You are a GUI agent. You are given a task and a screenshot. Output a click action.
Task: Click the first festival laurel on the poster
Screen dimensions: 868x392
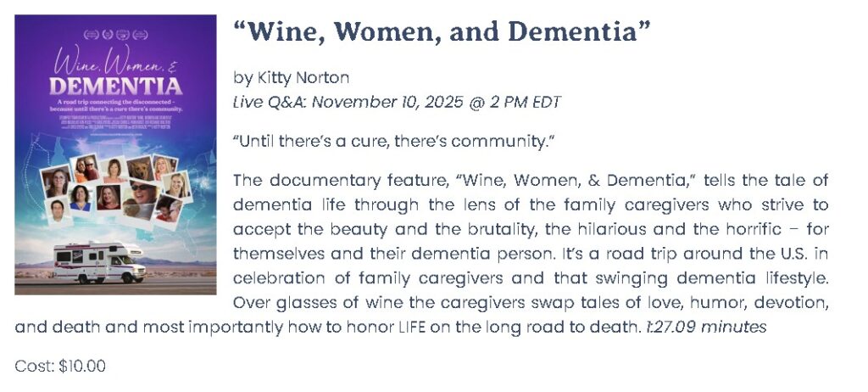pos(91,35)
